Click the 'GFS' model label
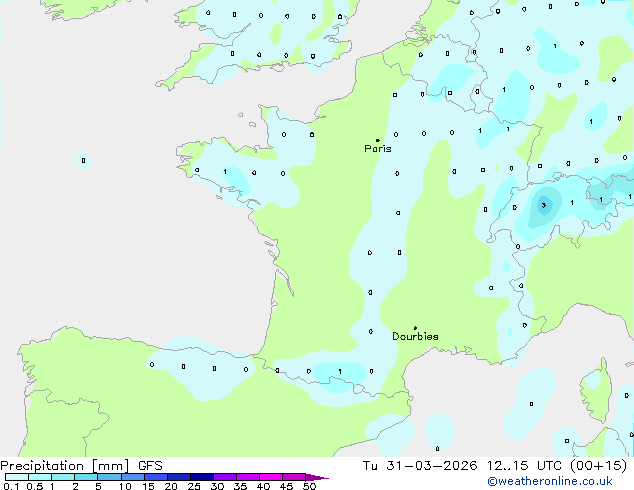Screen dimensions: 634x490 point(150,466)
